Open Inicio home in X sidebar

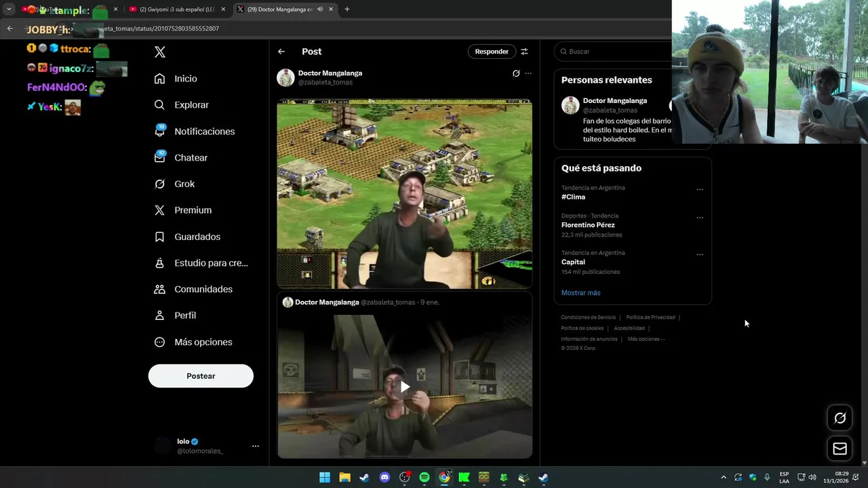tap(176, 79)
